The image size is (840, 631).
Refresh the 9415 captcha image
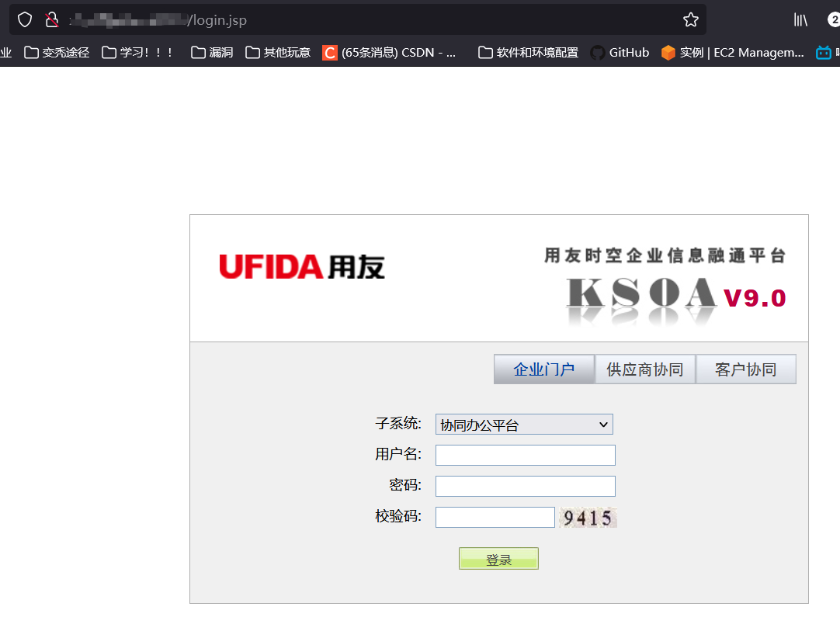[588, 518]
